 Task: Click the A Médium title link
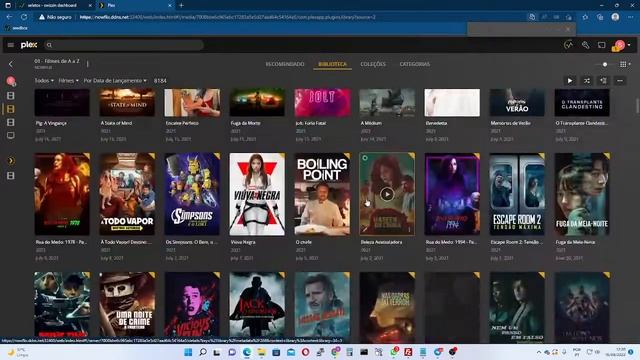point(371,123)
